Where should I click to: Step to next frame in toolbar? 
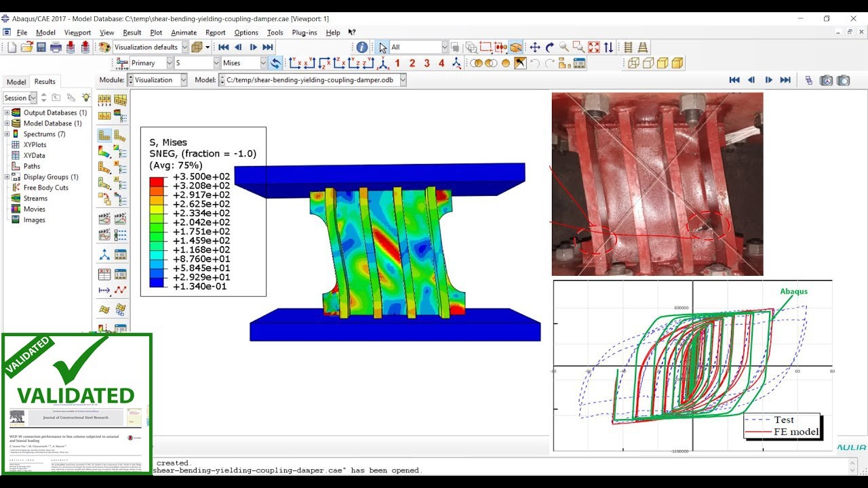point(253,47)
